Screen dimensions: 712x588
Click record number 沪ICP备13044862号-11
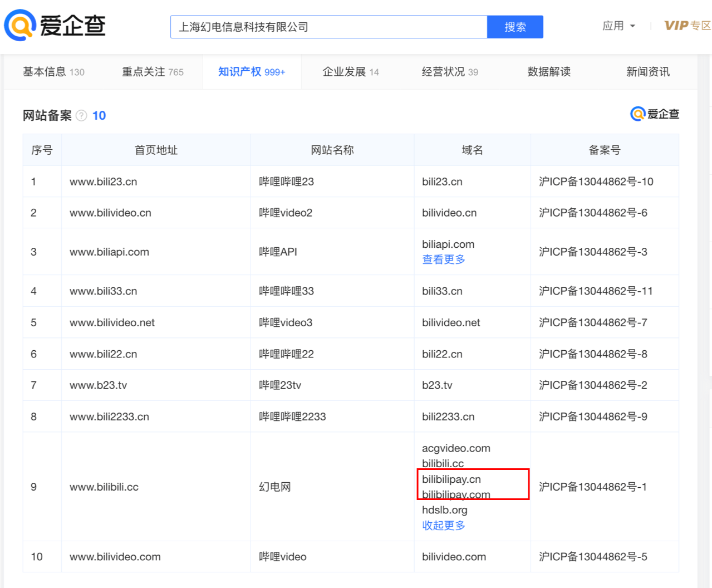tap(596, 291)
